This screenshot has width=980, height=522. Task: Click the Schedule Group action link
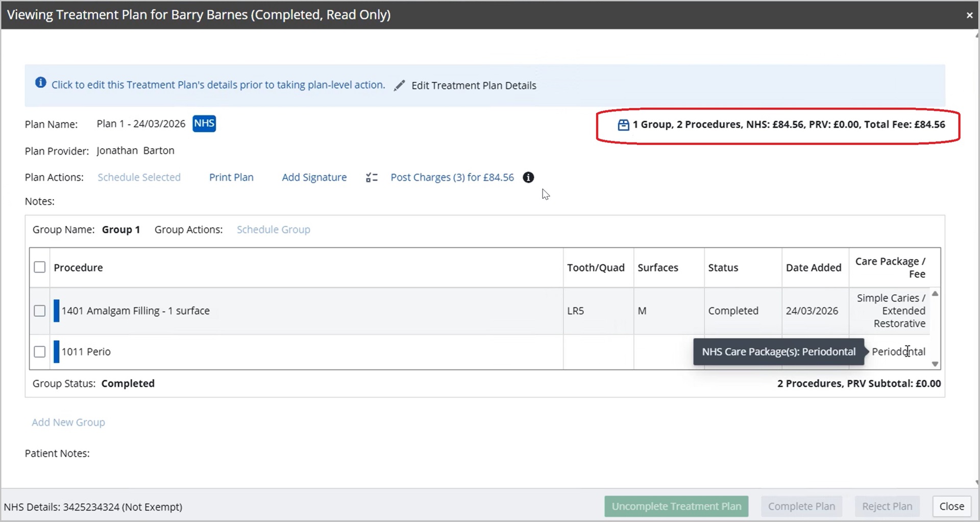(x=273, y=230)
